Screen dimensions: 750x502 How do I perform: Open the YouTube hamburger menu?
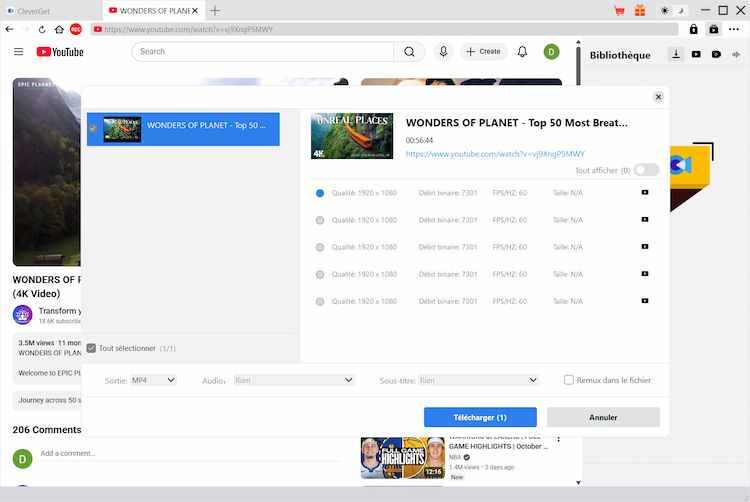click(x=19, y=51)
